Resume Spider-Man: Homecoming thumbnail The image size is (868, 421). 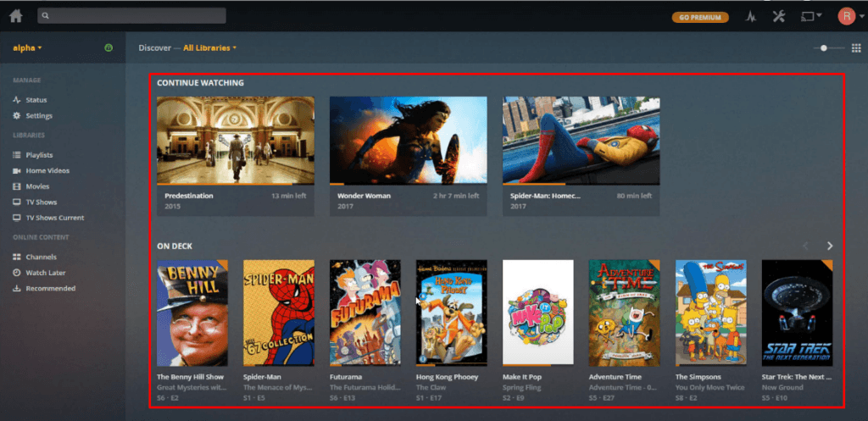[x=581, y=140]
